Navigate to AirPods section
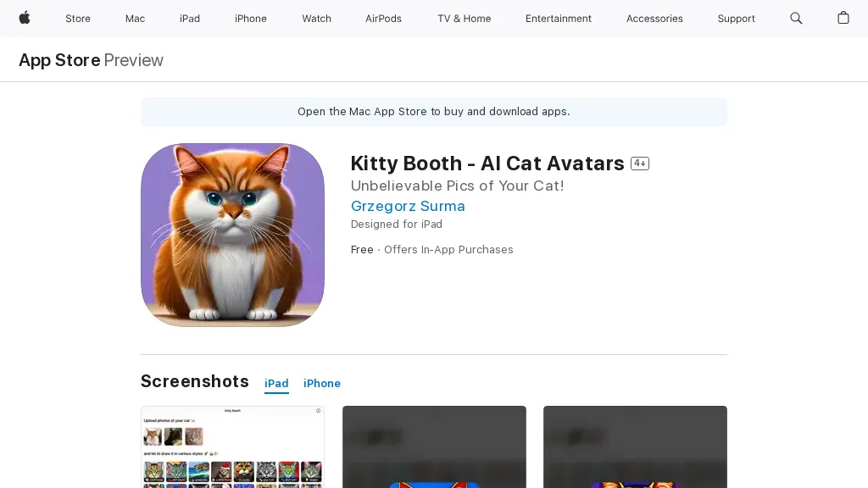The image size is (868, 488). pos(384,19)
